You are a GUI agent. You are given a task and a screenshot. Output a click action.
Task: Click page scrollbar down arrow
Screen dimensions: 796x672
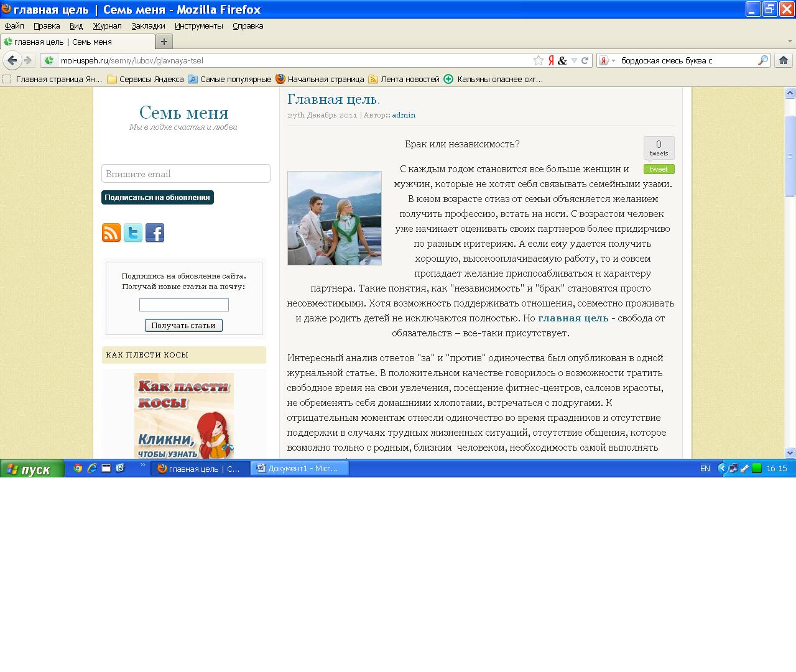pos(790,453)
